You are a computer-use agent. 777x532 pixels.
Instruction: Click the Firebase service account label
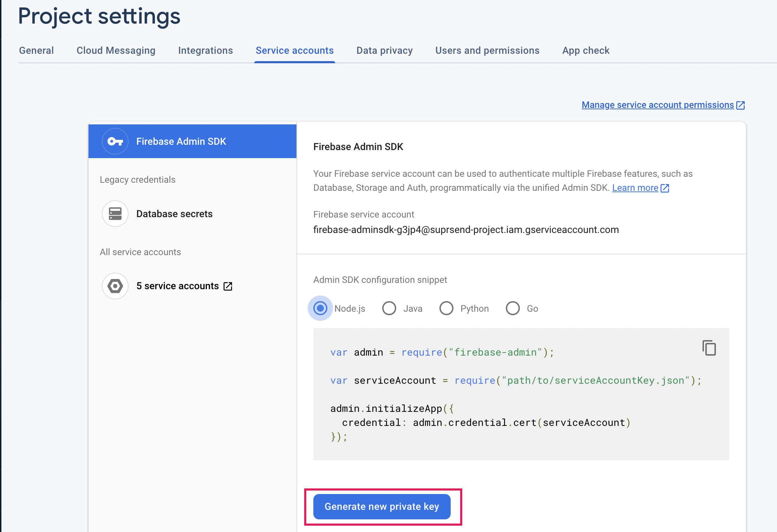click(x=364, y=214)
